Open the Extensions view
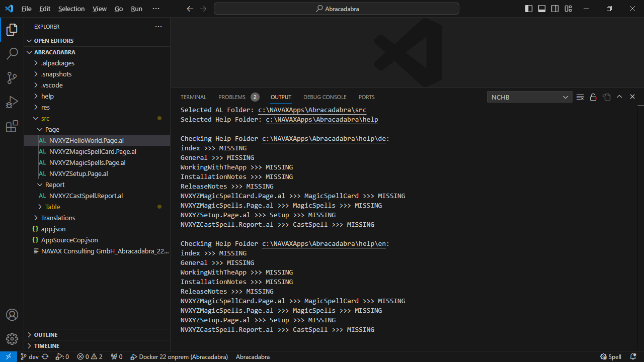Screen dimensions: 644x362 pos(12,127)
